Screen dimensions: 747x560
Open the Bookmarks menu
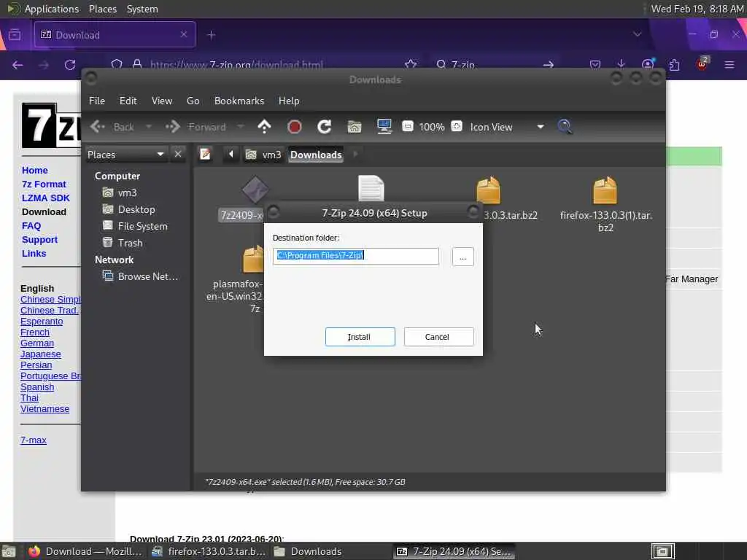[239, 101]
